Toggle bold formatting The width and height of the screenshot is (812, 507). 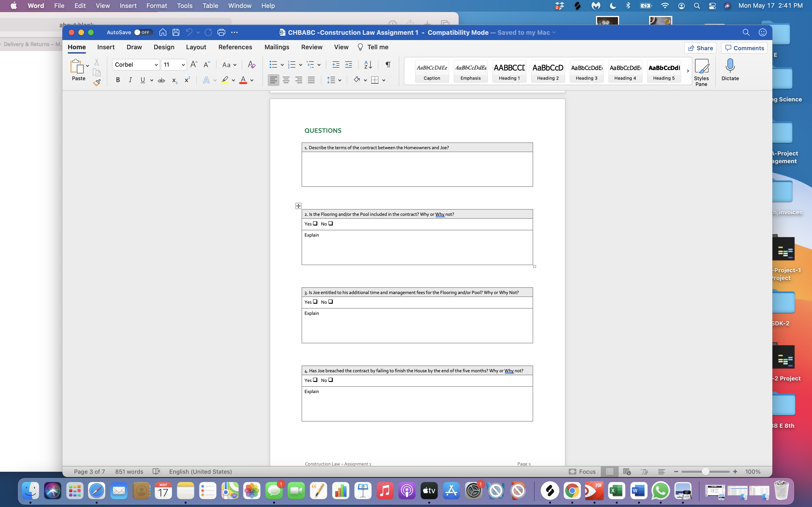118,80
